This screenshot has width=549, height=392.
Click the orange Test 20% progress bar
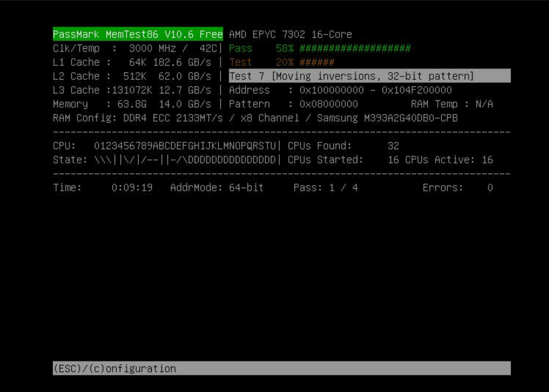(317, 62)
